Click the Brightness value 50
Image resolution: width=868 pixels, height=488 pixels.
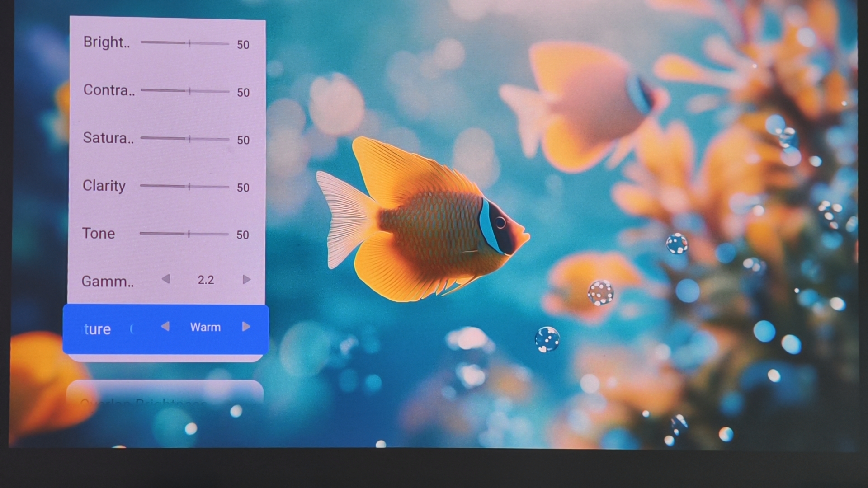pyautogui.click(x=243, y=45)
